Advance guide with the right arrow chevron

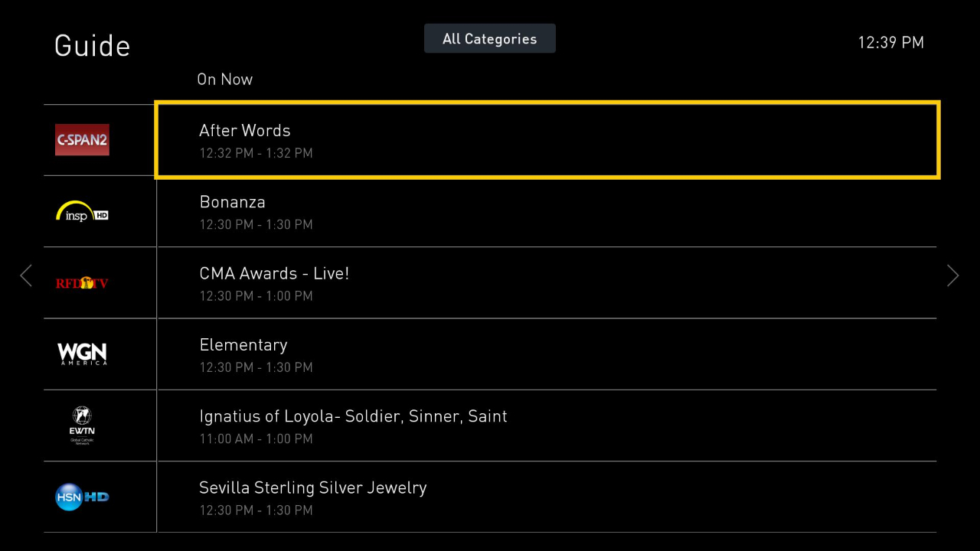pos(953,275)
